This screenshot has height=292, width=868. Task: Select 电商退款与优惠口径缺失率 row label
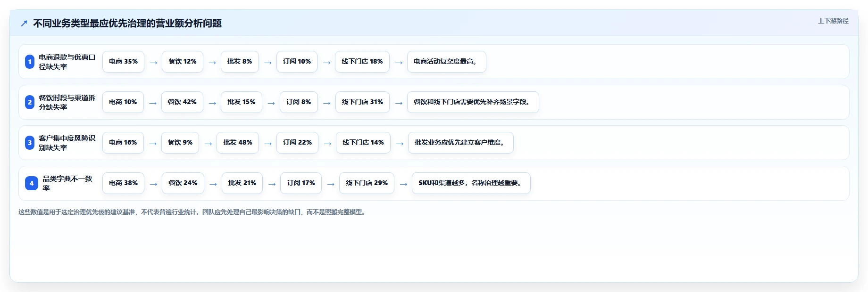click(67, 62)
